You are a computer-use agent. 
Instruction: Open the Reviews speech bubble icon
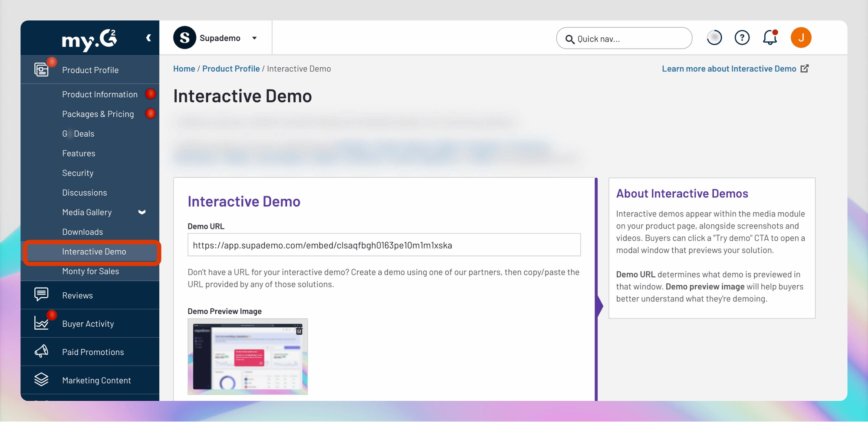(41, 294)
